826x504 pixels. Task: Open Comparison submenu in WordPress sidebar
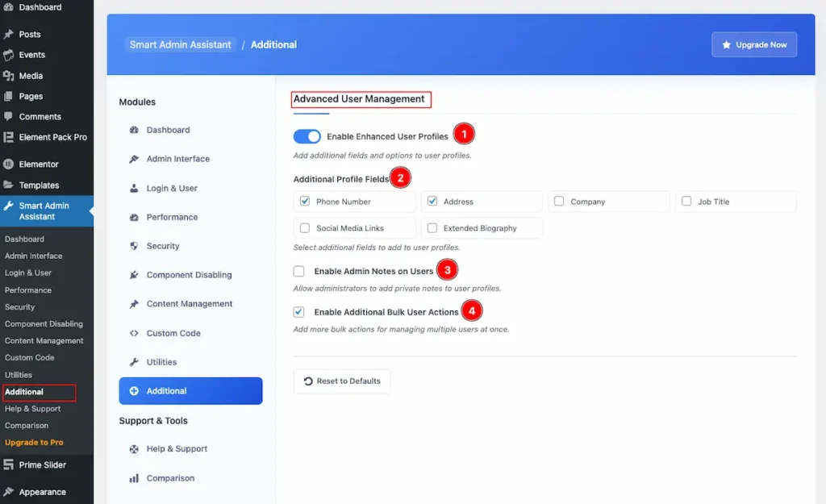27,426
